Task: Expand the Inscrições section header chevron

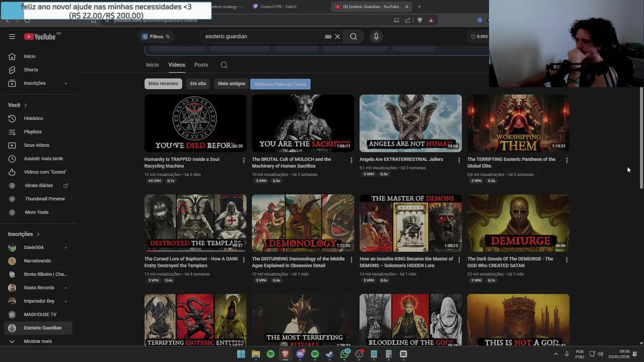Action: 38,234
